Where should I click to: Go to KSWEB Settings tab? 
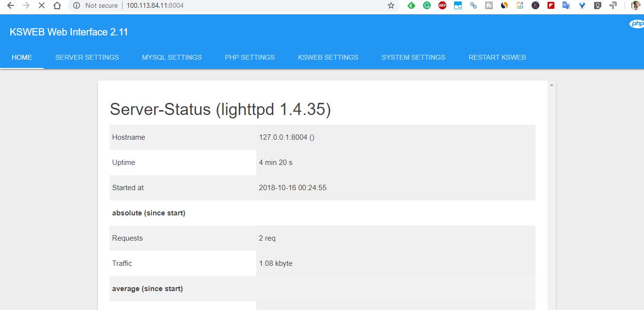[x=328, y=57]
